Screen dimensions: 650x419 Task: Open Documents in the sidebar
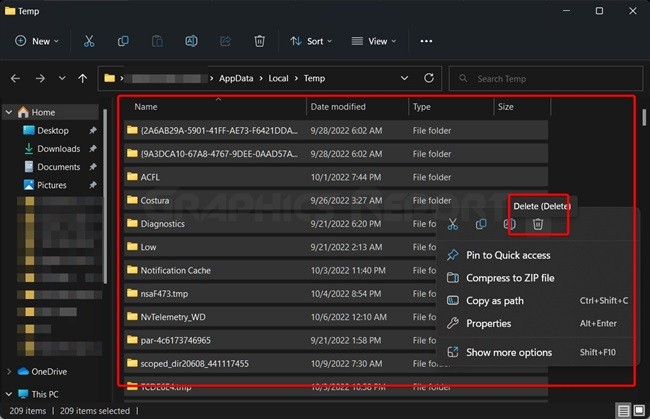coord(58,167)
